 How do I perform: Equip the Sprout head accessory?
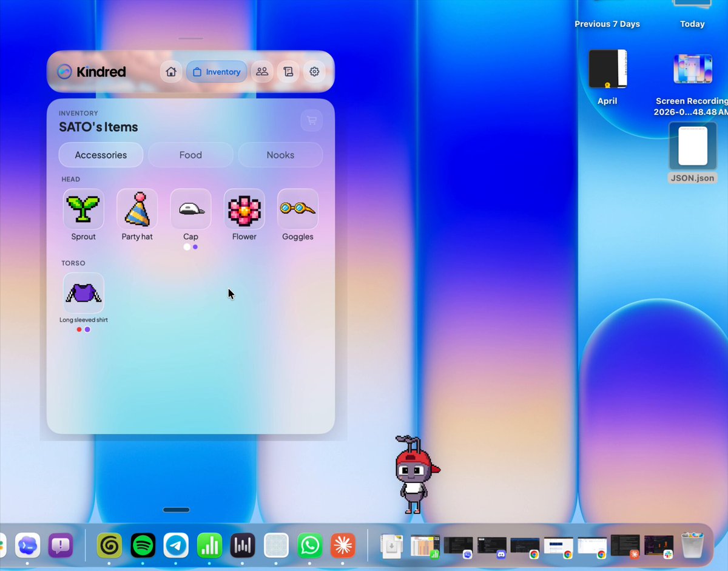84,209
